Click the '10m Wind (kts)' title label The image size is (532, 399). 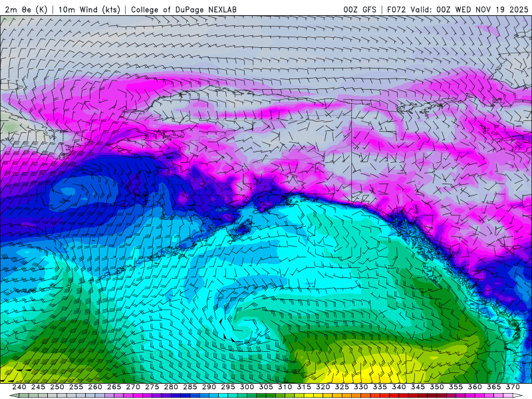coord(89,9)
